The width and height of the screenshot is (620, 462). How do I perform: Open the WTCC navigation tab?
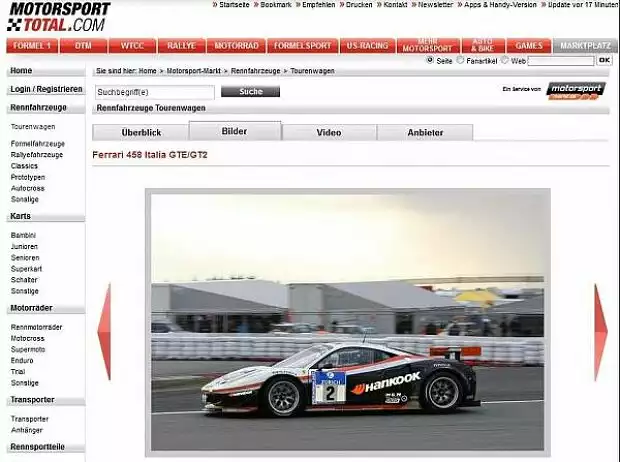coord(132,46)
